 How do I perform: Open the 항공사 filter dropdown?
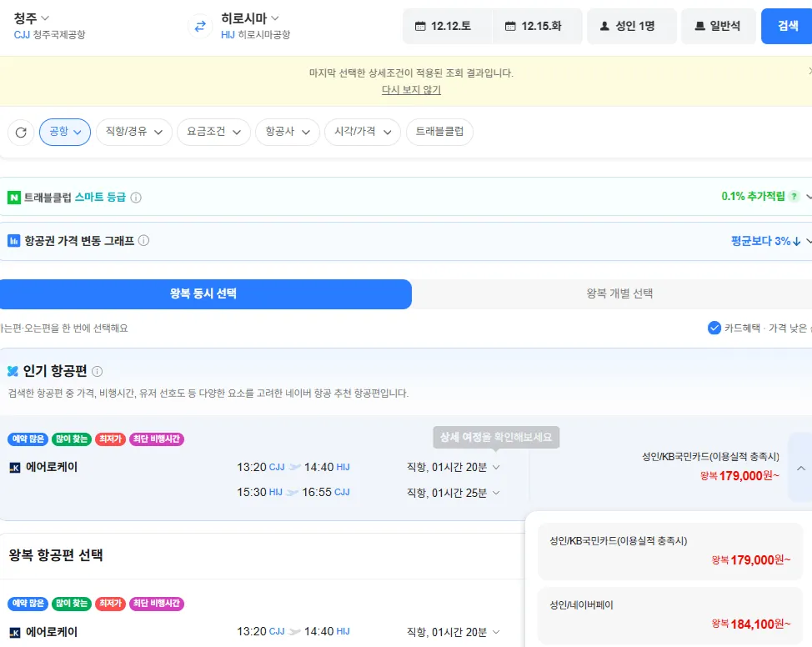click(288, 132)
